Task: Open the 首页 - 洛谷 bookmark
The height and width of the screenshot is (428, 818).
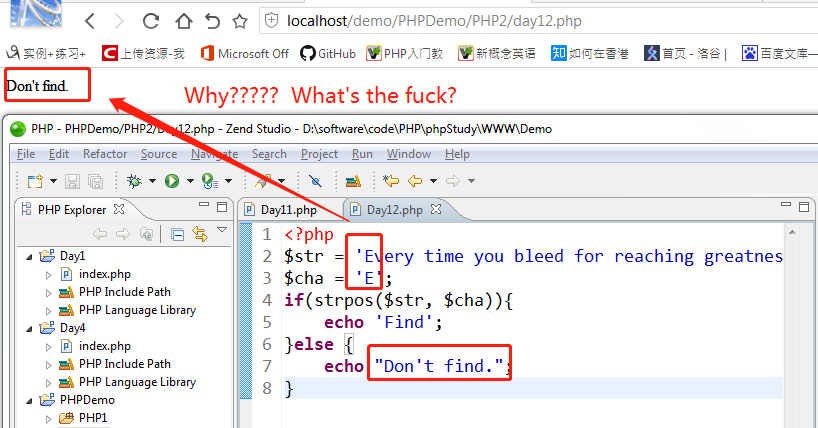Action: [x=685, y=53]
